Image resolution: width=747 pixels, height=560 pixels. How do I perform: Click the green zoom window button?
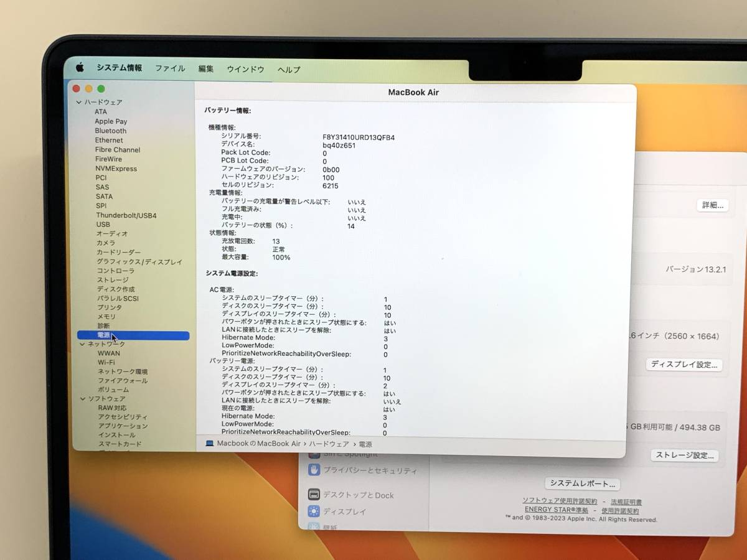coord(101,89)
